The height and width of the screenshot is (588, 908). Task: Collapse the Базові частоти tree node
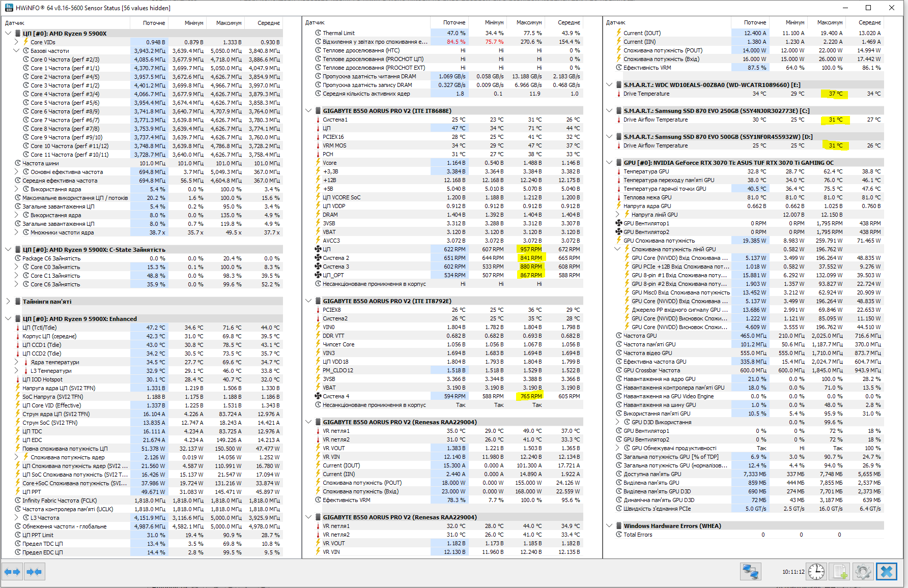[x=16, y=51]
